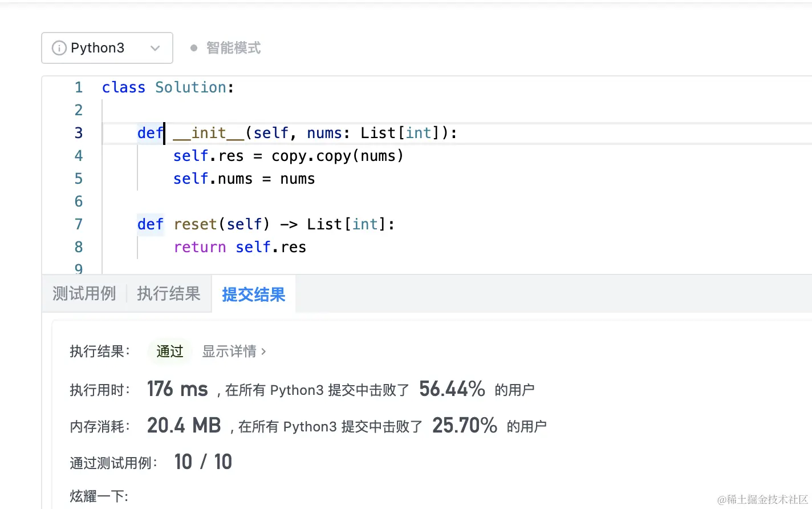Click the 'self.nums = nums' code line
This screenshot has height=509, width=812.
pyautogui.click(x=243, y=179)
